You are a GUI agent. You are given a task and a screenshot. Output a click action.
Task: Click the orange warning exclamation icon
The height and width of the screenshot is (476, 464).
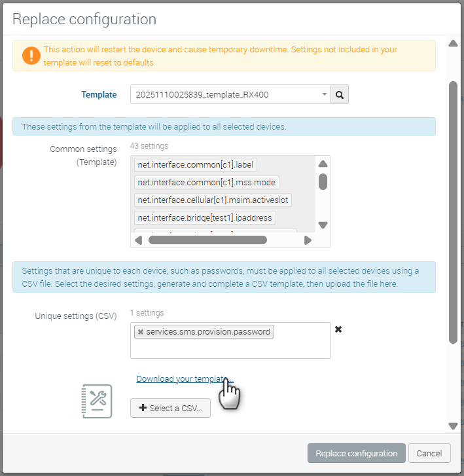pos(31,56)
